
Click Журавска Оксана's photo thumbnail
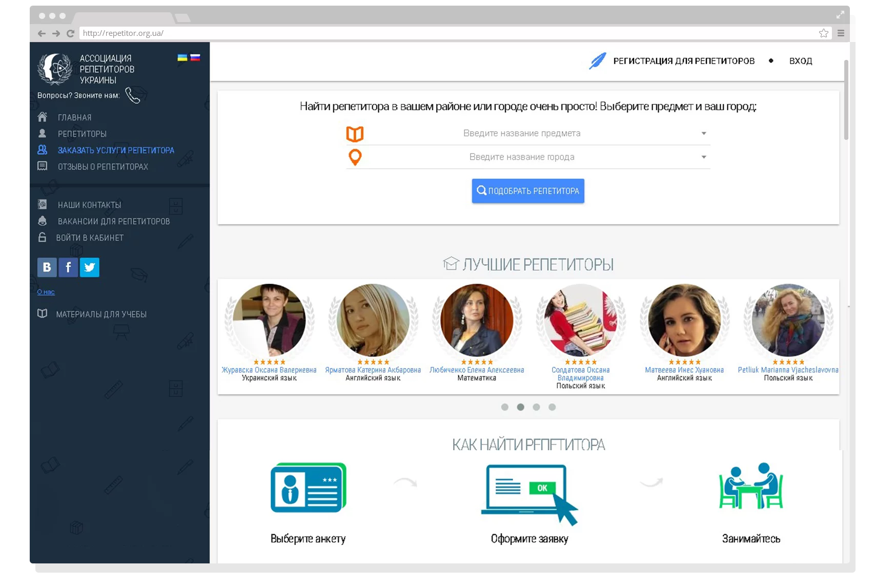tap(269, 320)
